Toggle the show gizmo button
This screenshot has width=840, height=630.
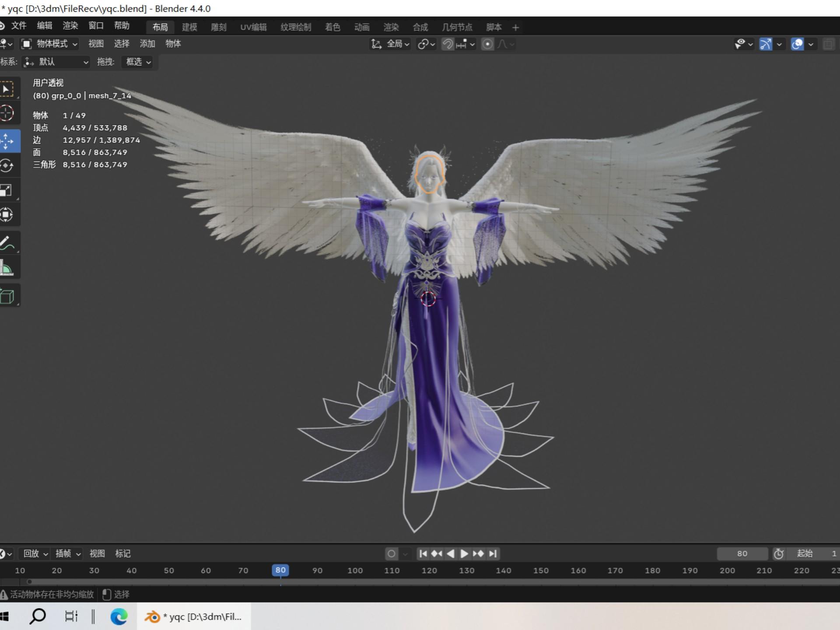point(766,44)
